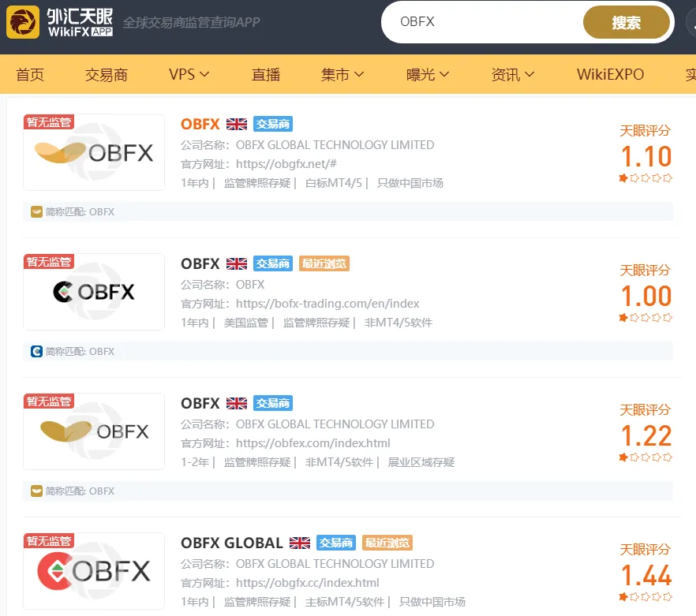The height and width of the screenshot is (616, 696).
Task: Click blue C icon in second 简称匹配 bar
Action: click(x=36, y=352)
